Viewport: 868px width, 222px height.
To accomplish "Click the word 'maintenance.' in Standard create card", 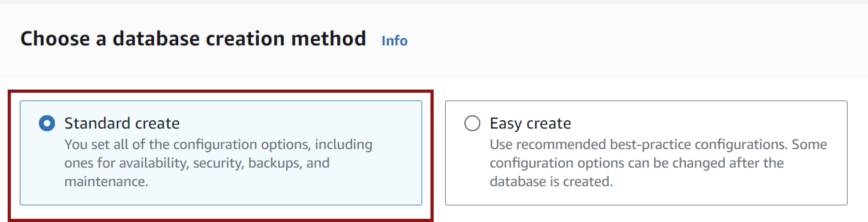I will tap(106, 181).
